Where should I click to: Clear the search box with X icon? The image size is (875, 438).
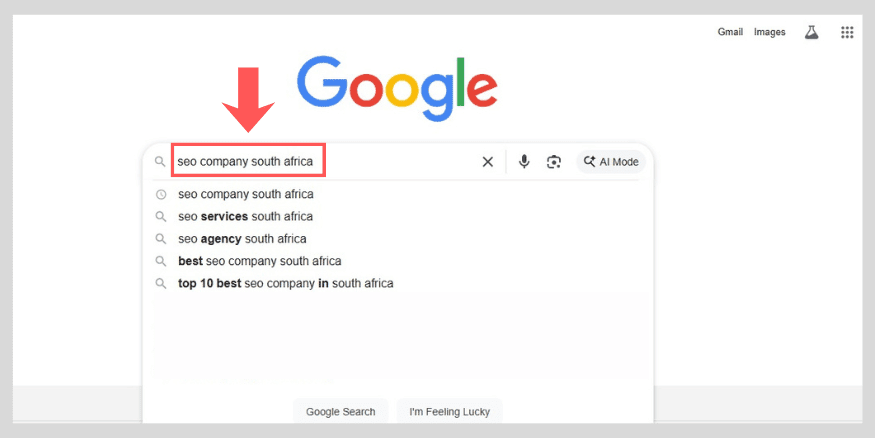(x=488, y=162)
